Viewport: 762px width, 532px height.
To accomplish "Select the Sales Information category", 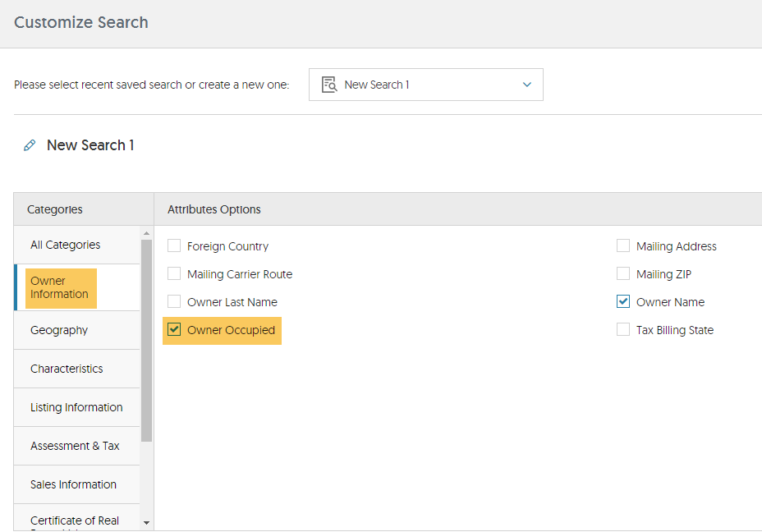I will [x=77, y=484].
